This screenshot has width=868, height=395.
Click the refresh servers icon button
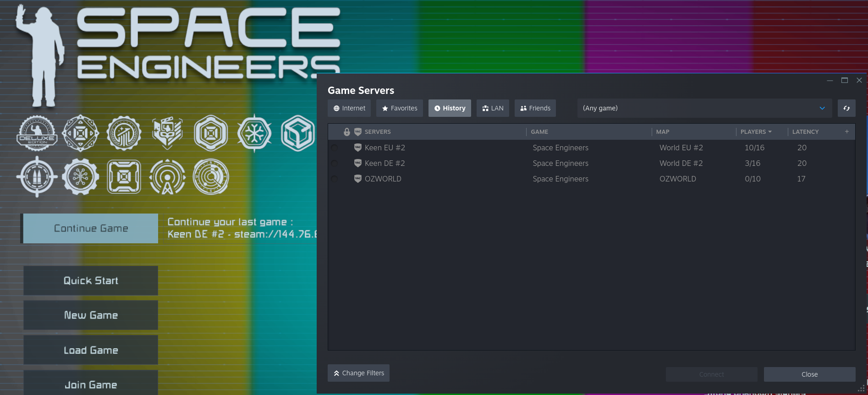tap(846, 109)
